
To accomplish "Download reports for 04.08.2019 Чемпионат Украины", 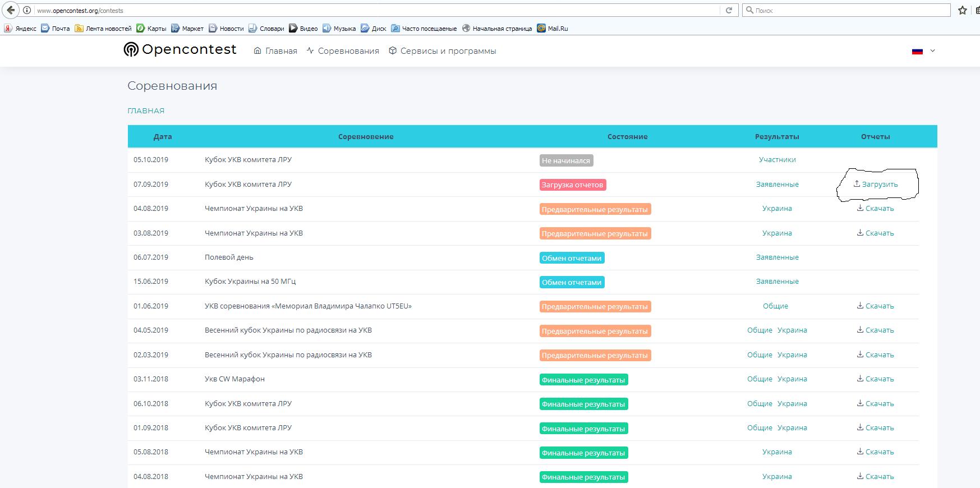I will [x=875, y=209].
